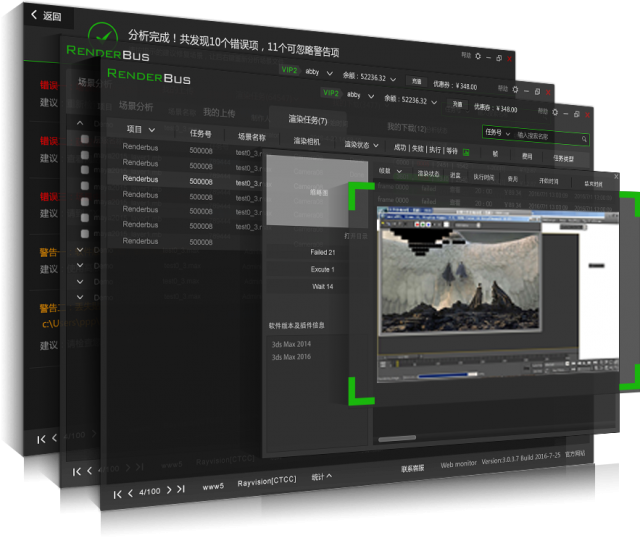This screenshot has height=538, width=640.
Task: Click the green analysis-complete checkmark icon
Action: (103, 36)
